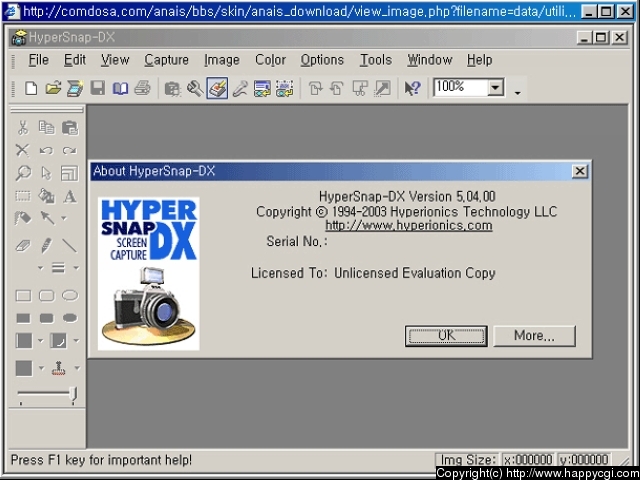Click into the 100% zoom field

461,87
